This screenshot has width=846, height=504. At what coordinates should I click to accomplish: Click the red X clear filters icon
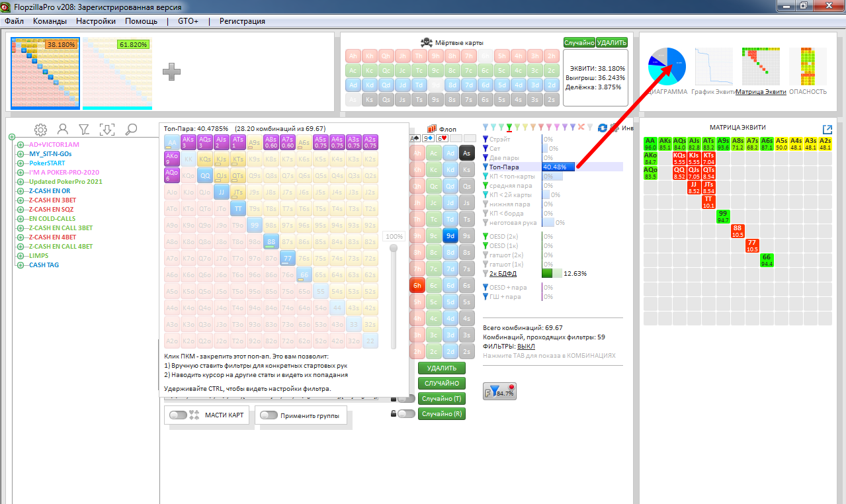[x=581, y=127]
